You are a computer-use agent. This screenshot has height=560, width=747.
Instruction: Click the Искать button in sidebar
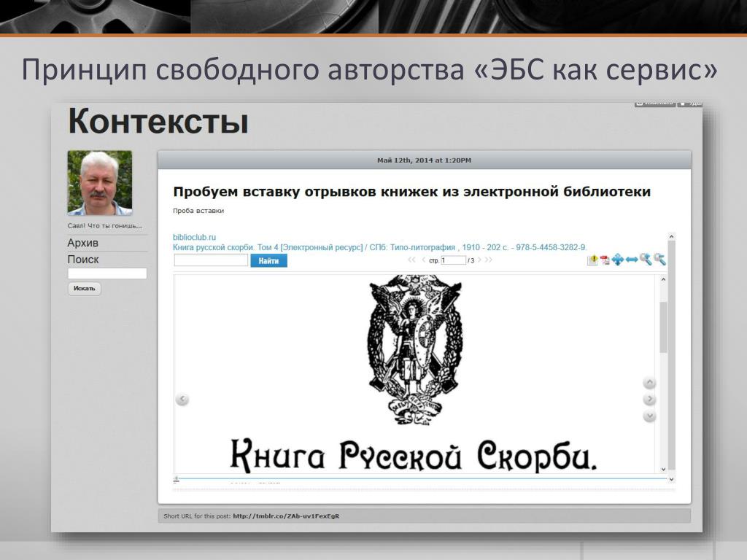click(85, 289)
